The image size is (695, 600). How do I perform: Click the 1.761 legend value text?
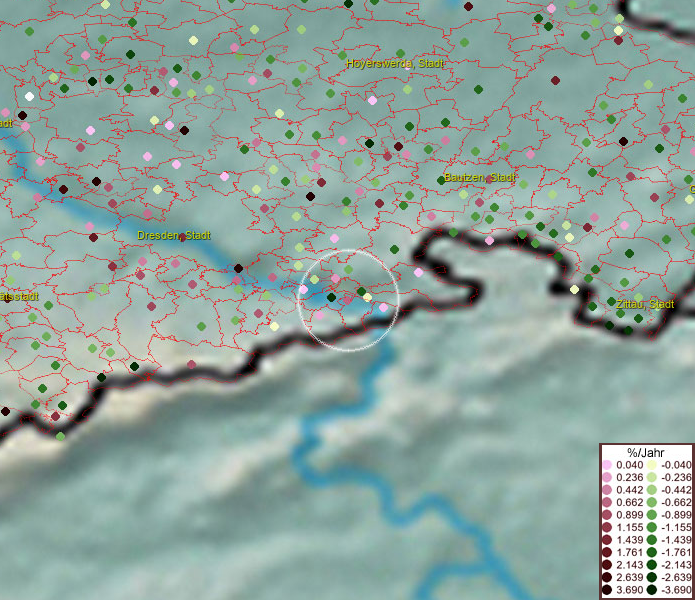tap(630, 552)
